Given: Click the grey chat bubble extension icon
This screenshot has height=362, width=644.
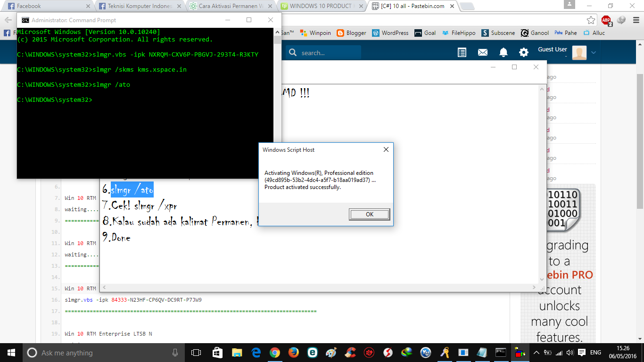Looking at the screenshot, I should tap(621, 20).
